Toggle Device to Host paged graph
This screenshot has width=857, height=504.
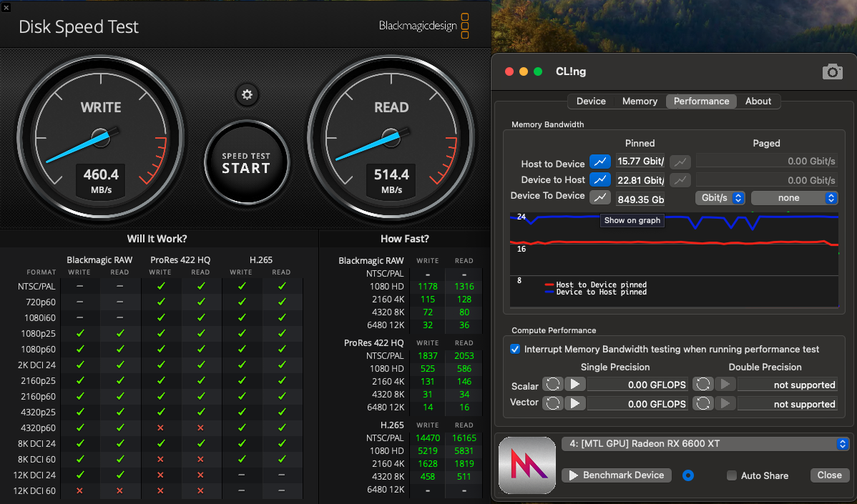click(x=680, y=179)
